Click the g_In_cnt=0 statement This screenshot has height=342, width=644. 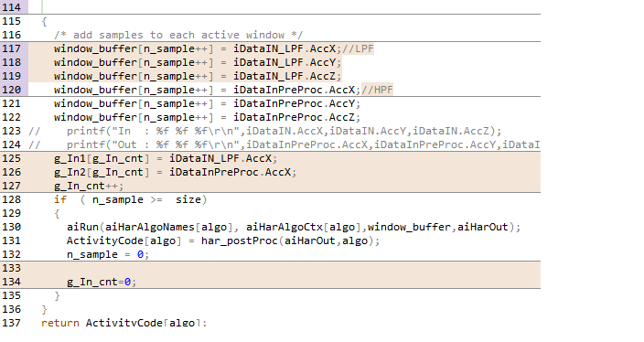tap(102, 282)
